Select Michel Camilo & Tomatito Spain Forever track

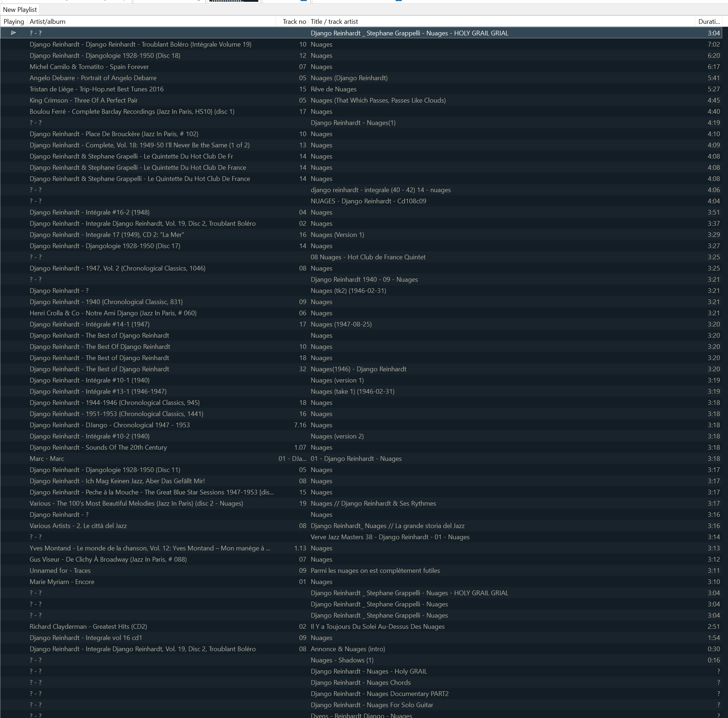coord(89,67)
